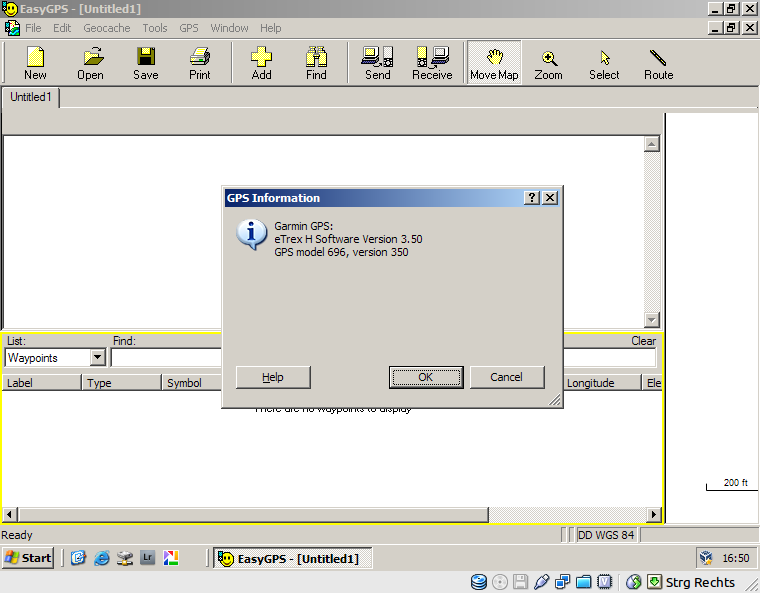Switch to the Untitled1 document tab
Viewport: 760px width, 593px height.
(31, 97)
